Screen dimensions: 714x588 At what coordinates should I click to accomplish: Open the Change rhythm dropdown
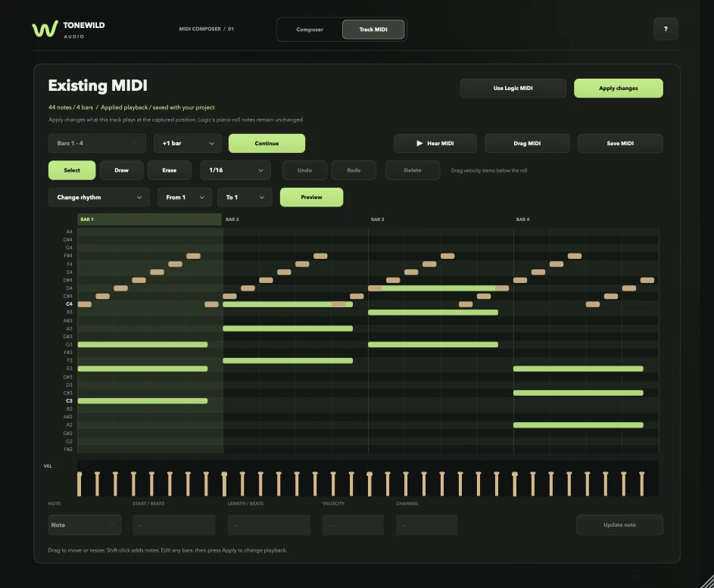[x=99, y=198]
